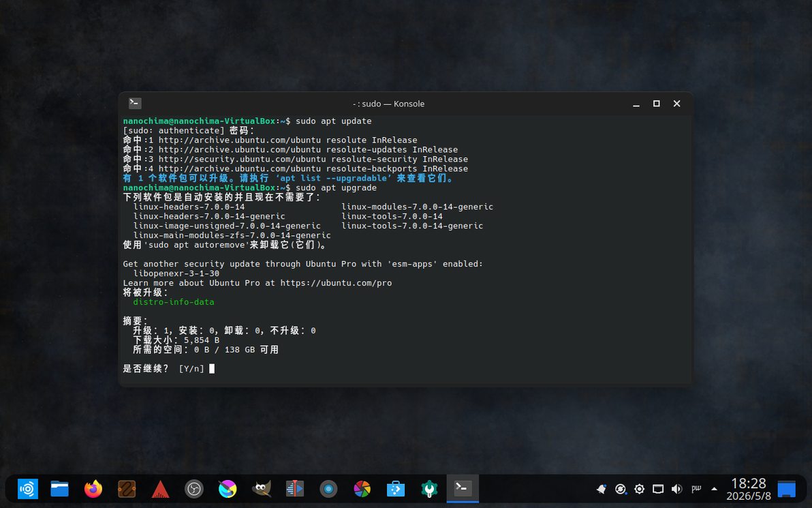
Task: Open Discover software store from taskbar
Action: click(x=396, y=489)
